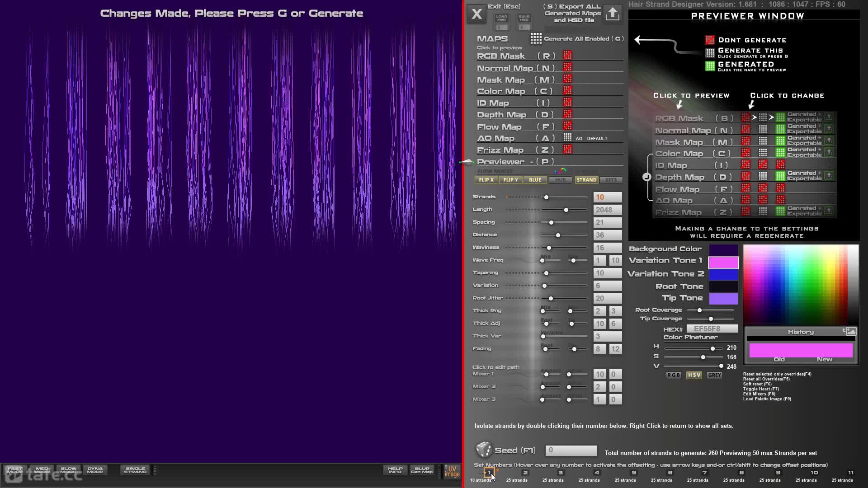This screenshot has width=868, height=488.
Task: Select the SETS mode button
Action: pos(611,180)
